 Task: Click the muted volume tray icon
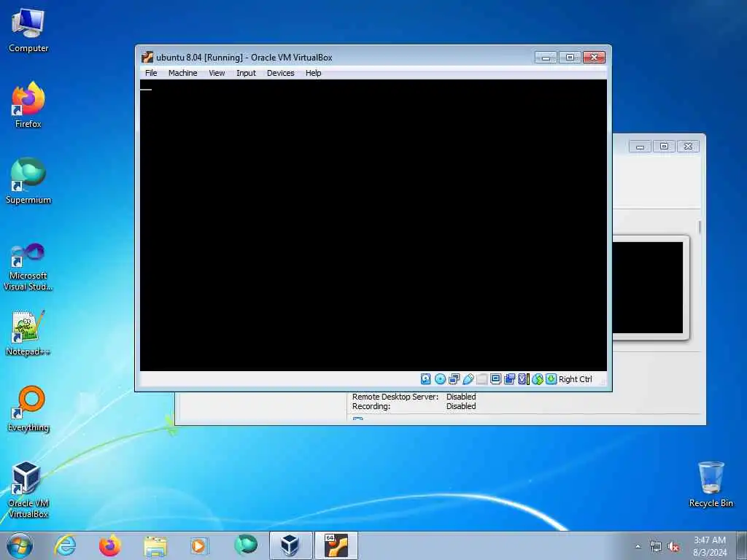point(673,547)
